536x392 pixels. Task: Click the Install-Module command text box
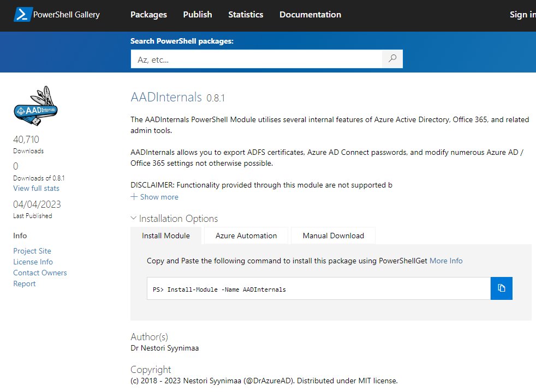click(319, 288)
